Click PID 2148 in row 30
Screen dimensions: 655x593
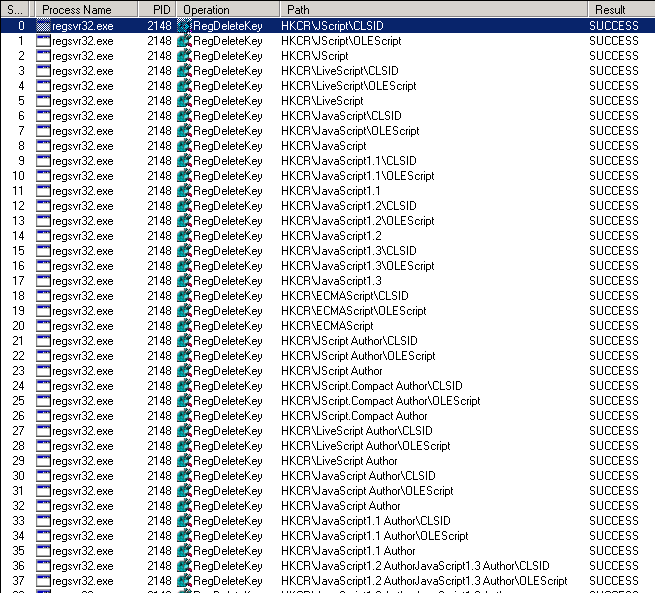[159, 476]
